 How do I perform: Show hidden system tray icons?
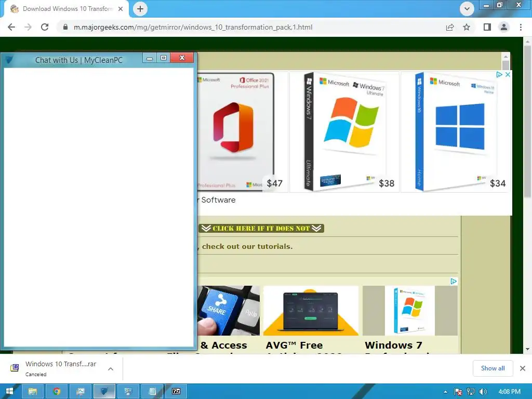tap(445, 392)
